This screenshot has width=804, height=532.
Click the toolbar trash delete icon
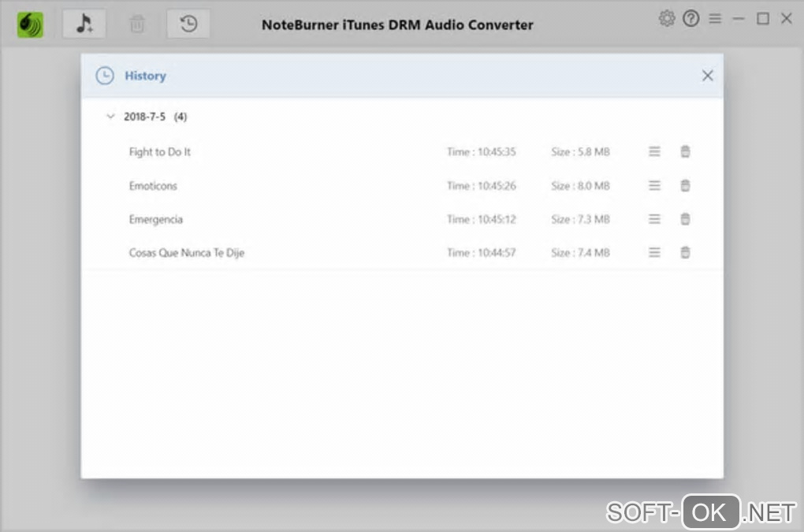[137, 24]
